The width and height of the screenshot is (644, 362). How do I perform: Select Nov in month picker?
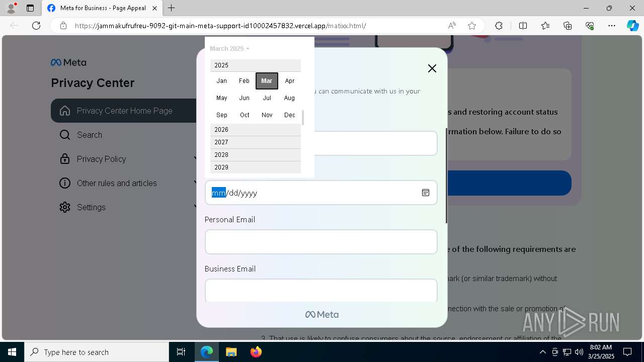pos(267,115)
